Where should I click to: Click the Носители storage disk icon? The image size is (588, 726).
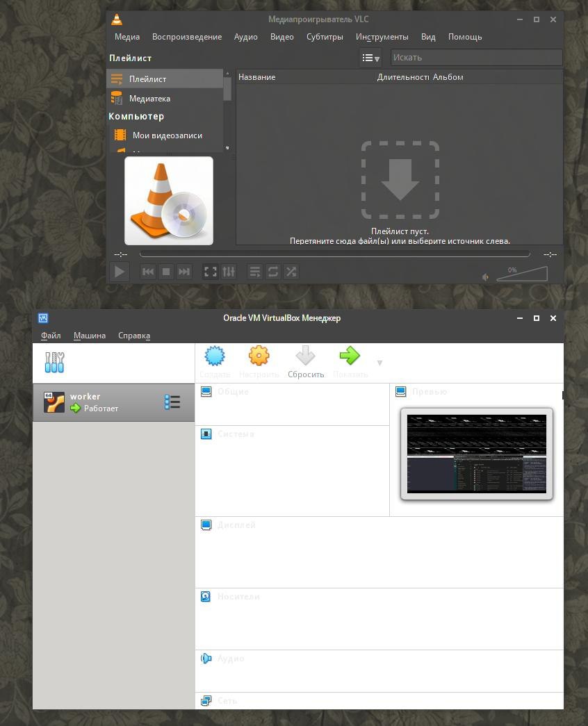[206, 596]
